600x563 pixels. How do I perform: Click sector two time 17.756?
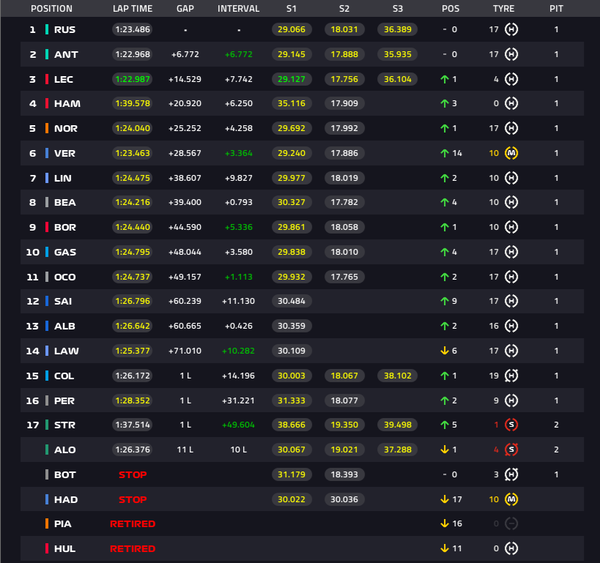click(x=344, y=79)
